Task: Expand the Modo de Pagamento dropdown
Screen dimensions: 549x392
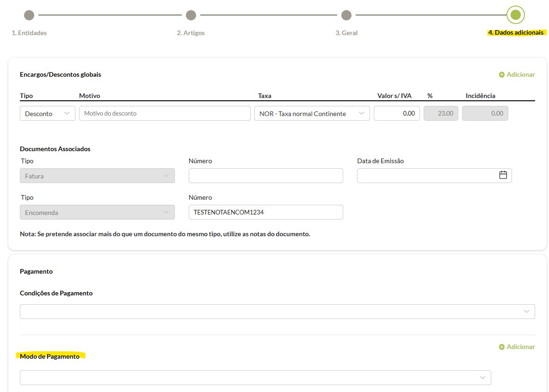Action: pyautogui.click(x=255, y=378)
